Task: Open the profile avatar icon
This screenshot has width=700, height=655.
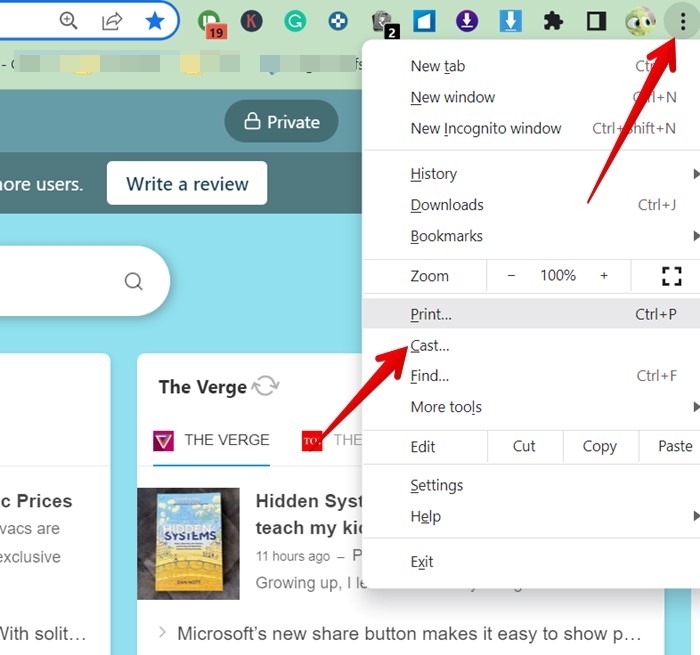Action: pos(640,21)
